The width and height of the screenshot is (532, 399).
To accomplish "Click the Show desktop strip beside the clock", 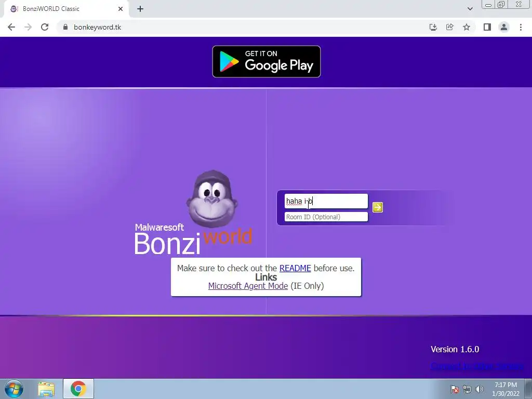I will click(528, 389).
